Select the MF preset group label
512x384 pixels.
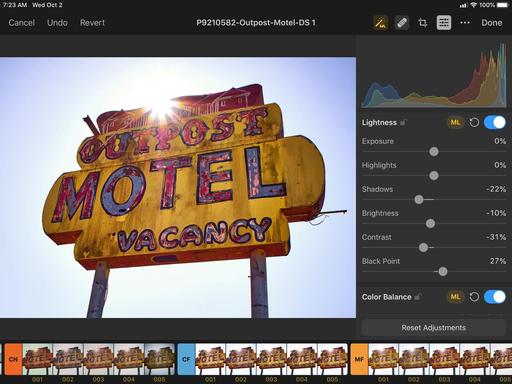tap(359, 359)
